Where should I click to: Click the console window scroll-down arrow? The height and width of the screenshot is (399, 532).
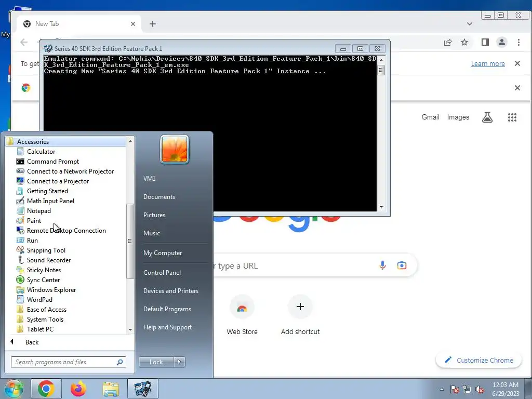pos(381,207)
